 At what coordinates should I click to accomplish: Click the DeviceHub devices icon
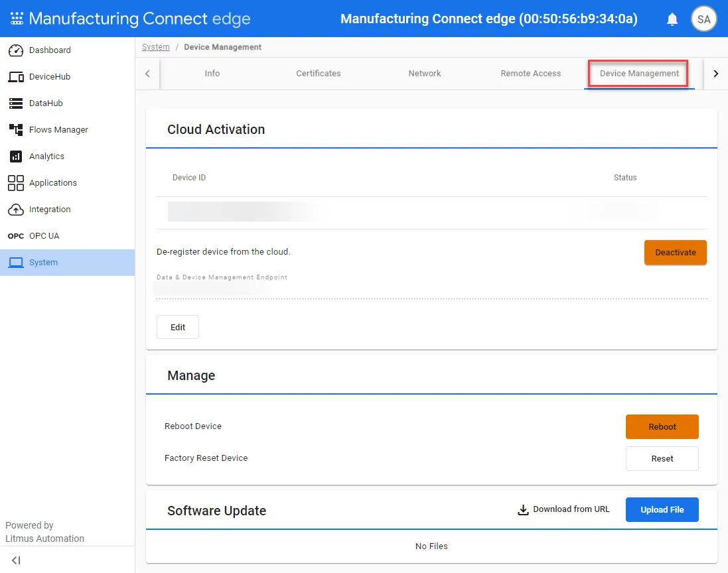(16, 76)
